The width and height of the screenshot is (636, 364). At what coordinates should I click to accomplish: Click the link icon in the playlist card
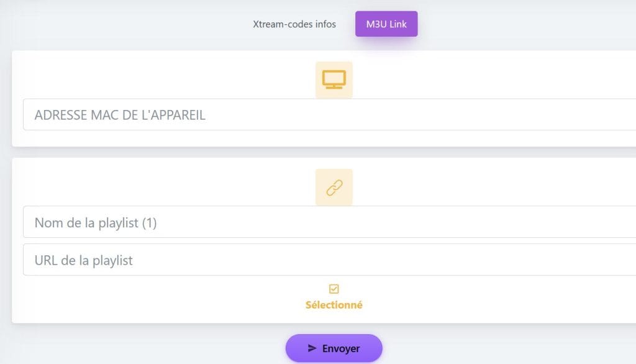click(334, 187)
